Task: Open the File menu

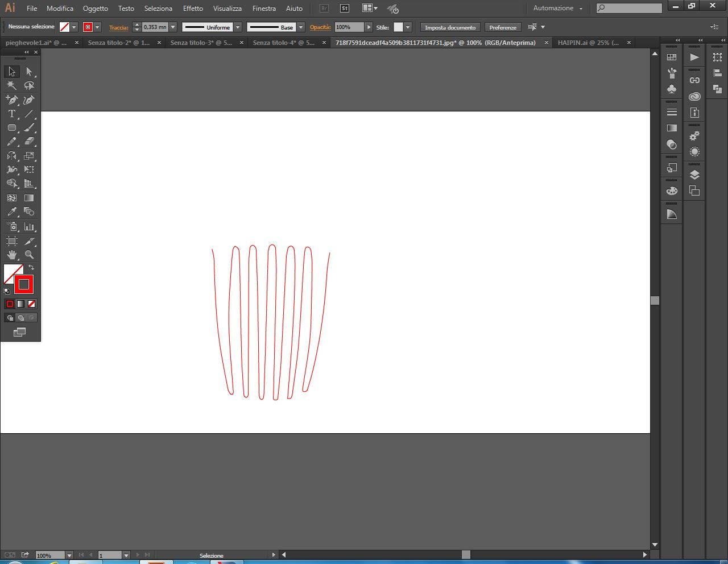Action: pyautogui.click(x=32, y=9)
